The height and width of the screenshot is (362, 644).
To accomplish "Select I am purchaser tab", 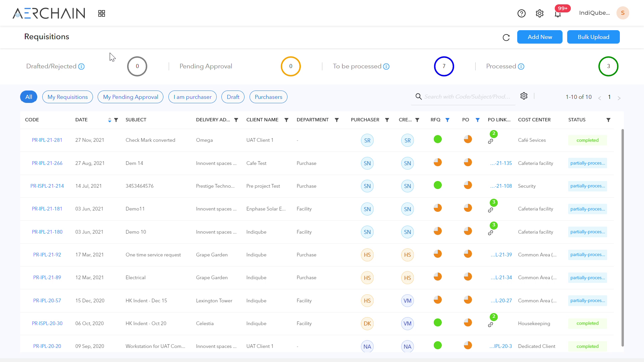I will [x=193, y=97].
